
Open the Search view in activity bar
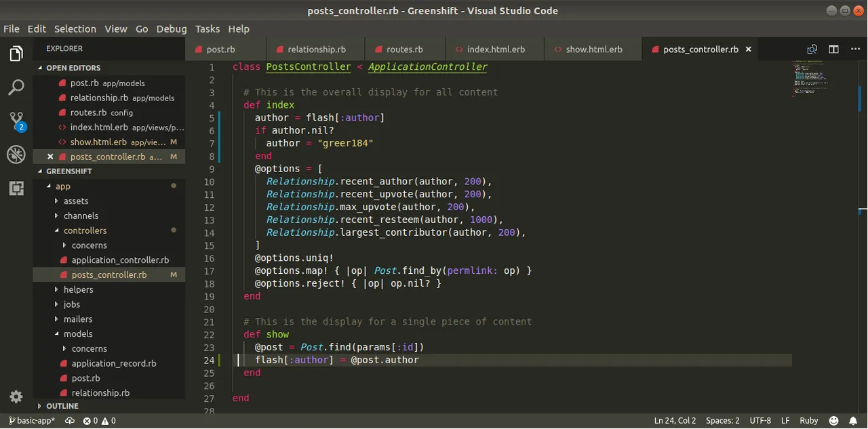click(x=16, y=87)
